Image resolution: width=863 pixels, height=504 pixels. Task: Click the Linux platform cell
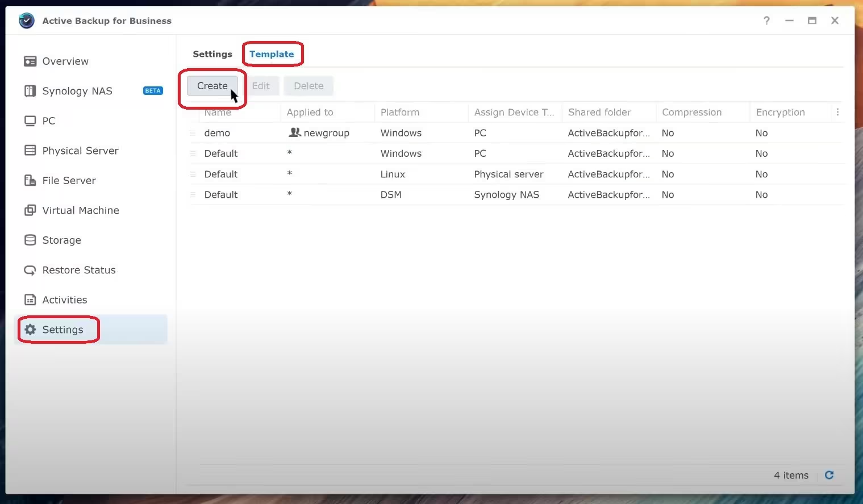pos(393,174)
